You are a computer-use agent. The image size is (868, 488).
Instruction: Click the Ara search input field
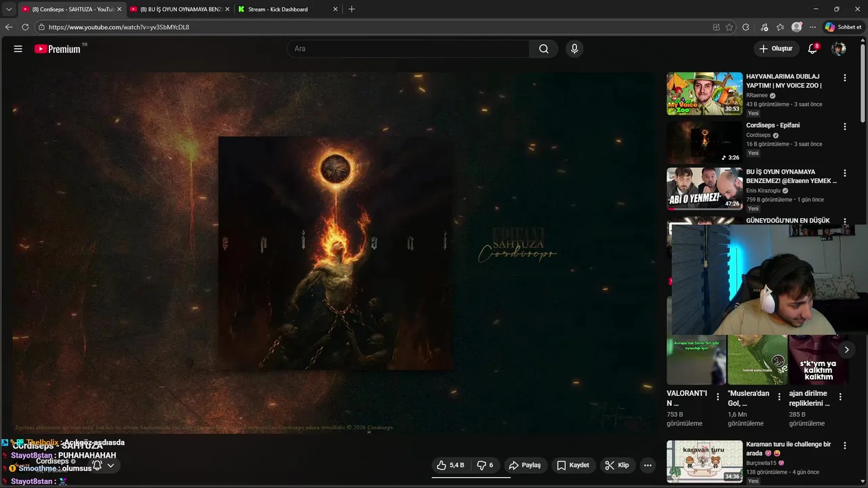pyautogui.click(x=408, y=49)
